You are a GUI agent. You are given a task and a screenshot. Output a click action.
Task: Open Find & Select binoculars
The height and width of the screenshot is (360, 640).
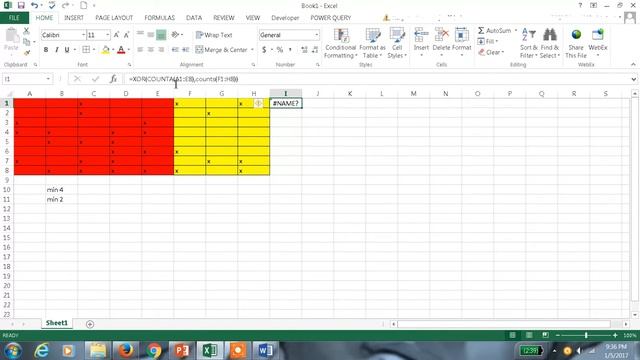(550, 43)
